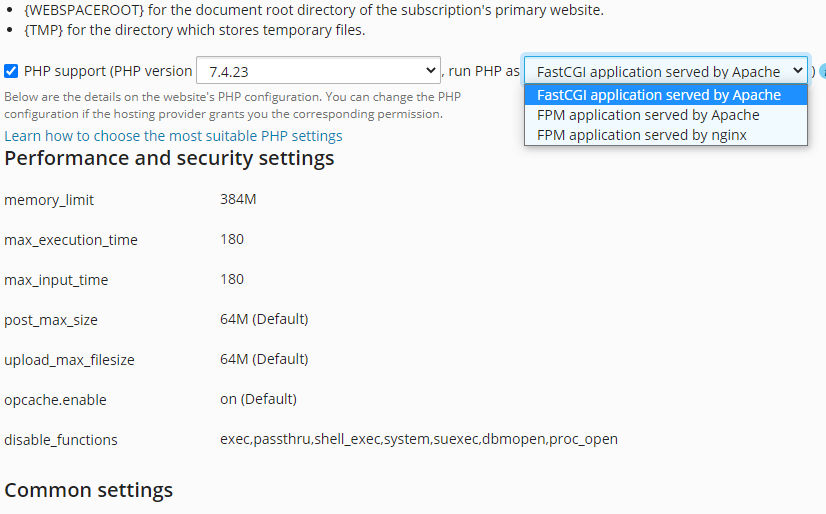Click the max_input_time setting label
Viewport: 826px width, 514px height.
56,280
